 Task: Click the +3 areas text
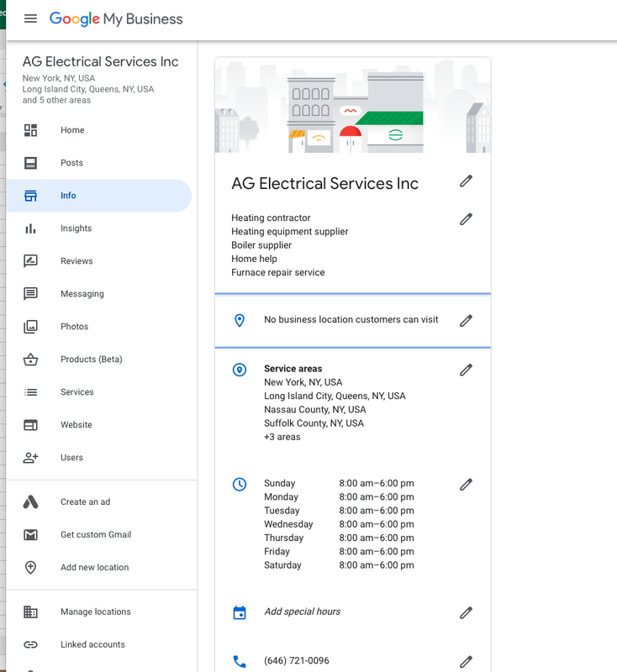(x=282, y=437)
